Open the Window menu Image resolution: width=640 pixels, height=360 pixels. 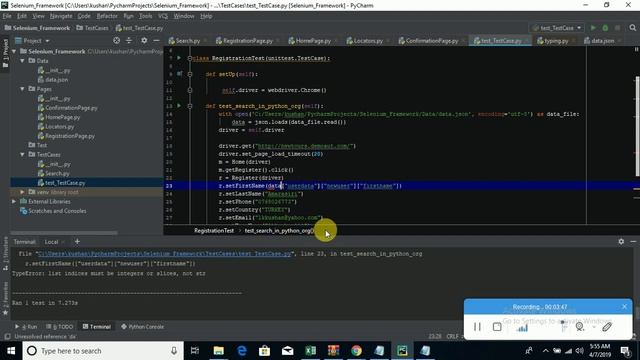click(184, 16)
